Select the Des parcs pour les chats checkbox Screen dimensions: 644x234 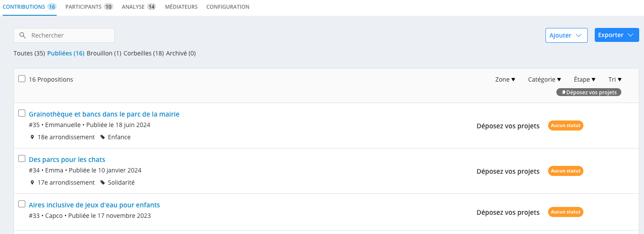[22, 158]
